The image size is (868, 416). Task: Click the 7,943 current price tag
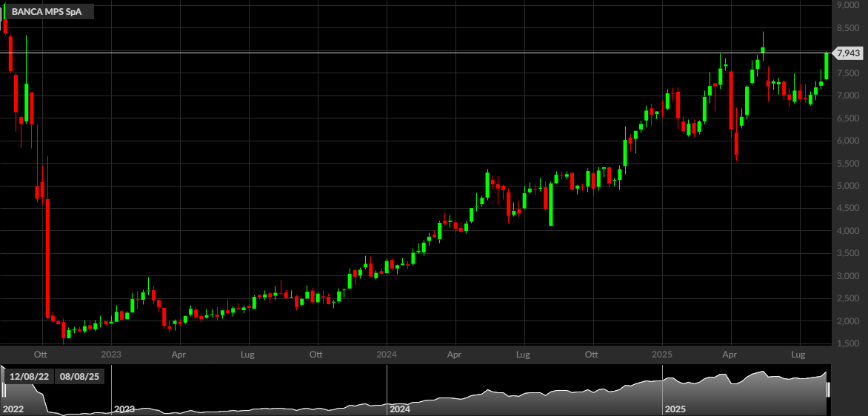847,53
